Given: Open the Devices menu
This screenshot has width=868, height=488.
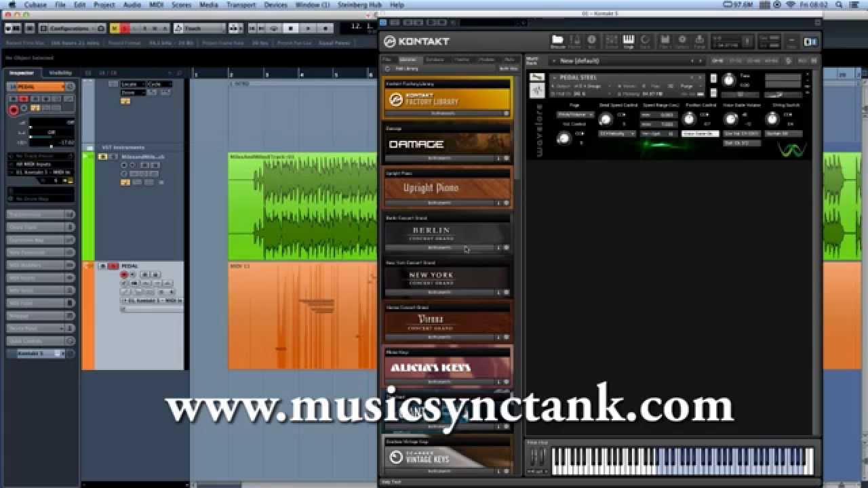Looking at the screenshot, I should click(275, 5).
